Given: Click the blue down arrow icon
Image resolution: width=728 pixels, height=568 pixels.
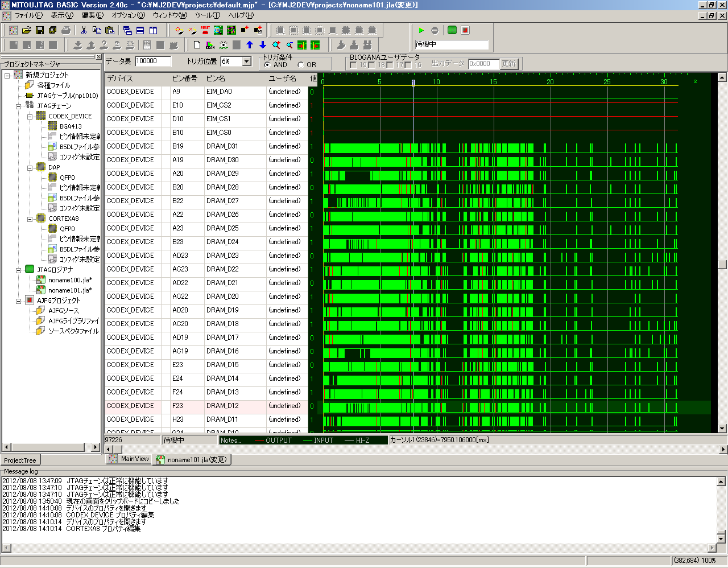Looking at the screenshot, I should [x=263, y=45].
